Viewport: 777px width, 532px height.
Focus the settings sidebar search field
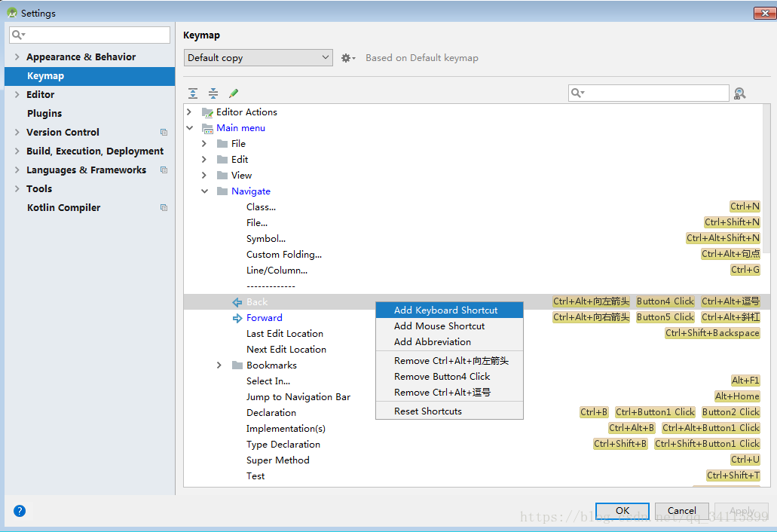point(90,35)
